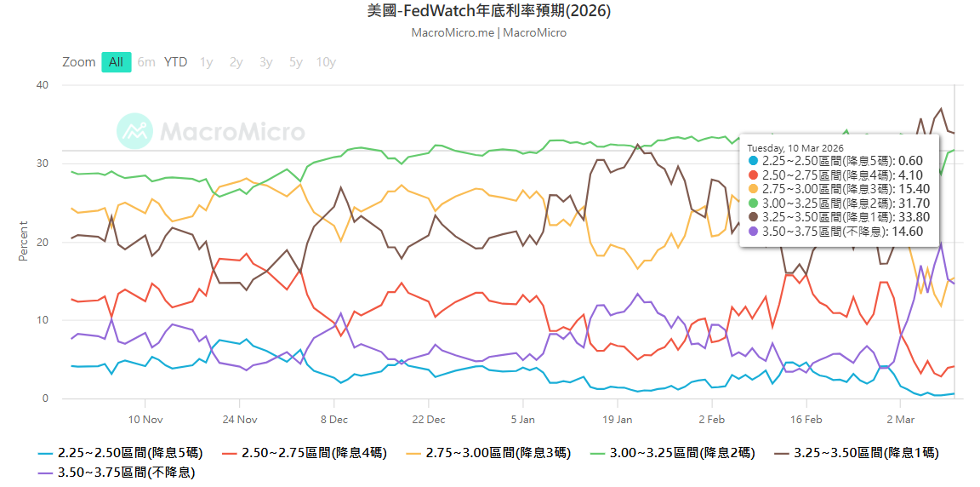Screen dimensions: 980x487
Task: Choose the 10y zoom range
Action: coord(326,62)
